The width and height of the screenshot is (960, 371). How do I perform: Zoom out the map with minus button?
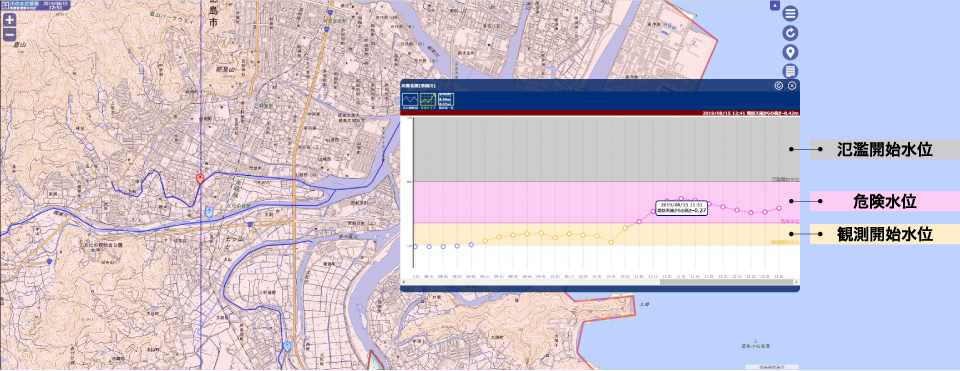tap(9, 34)
